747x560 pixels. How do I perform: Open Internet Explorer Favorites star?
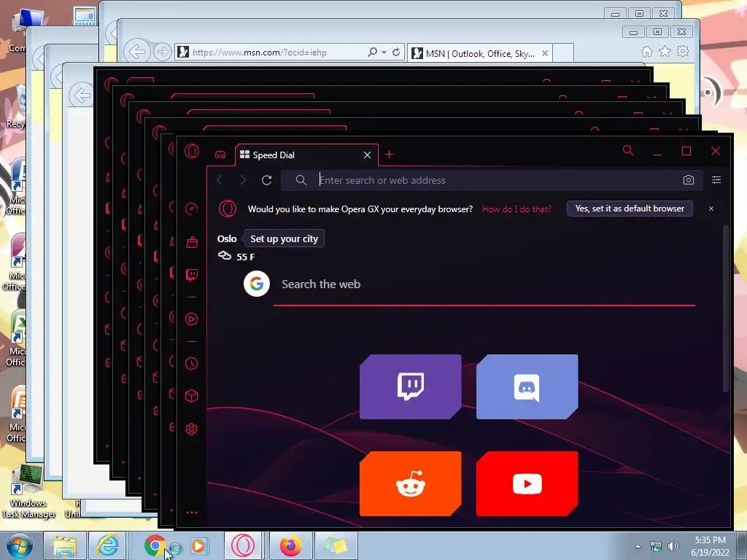665,52
